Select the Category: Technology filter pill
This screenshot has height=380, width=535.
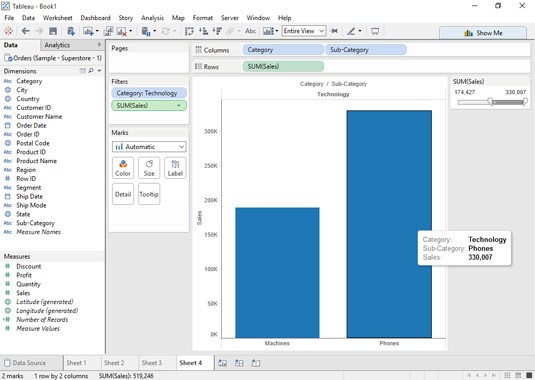click(x=149, y=93)
